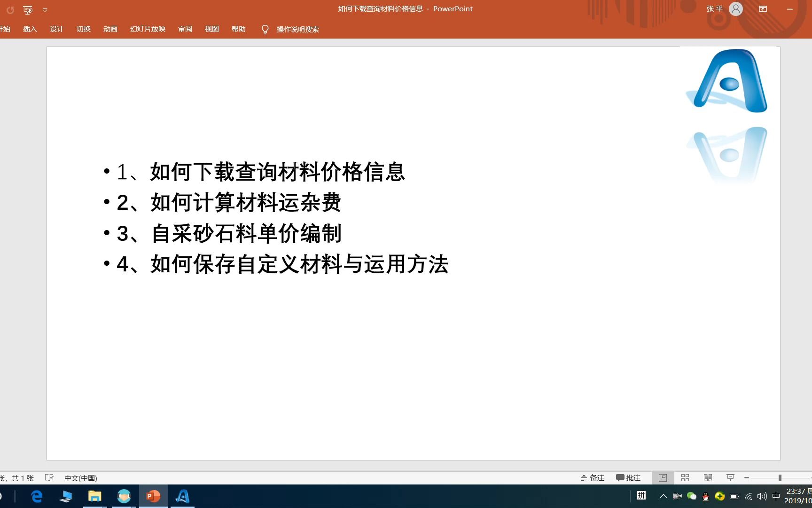Image resolution: width=812 pixels, height=508 pixels.
Task: Click the 中文(中国) language indicator
Action: pyautogui.click(x=81, y=478)
